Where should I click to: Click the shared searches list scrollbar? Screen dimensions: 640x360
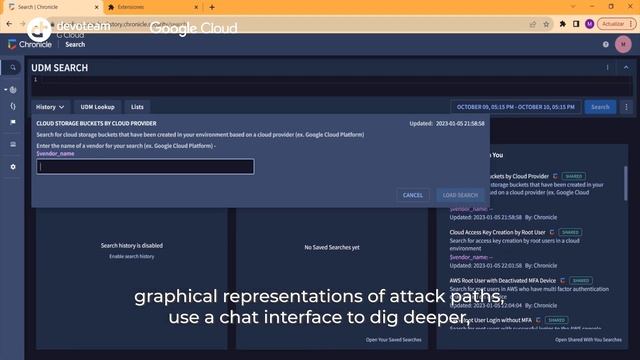[625, 183]
